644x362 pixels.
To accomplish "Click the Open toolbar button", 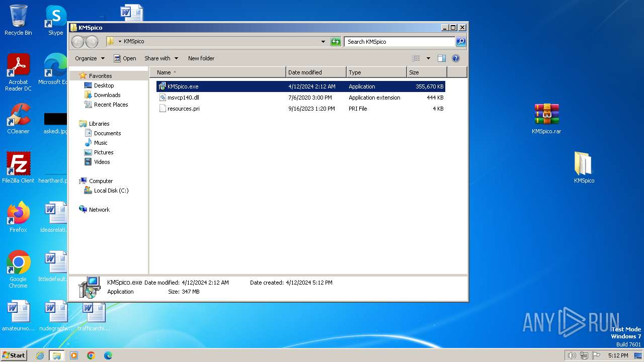I will click(x=125, y=58).
